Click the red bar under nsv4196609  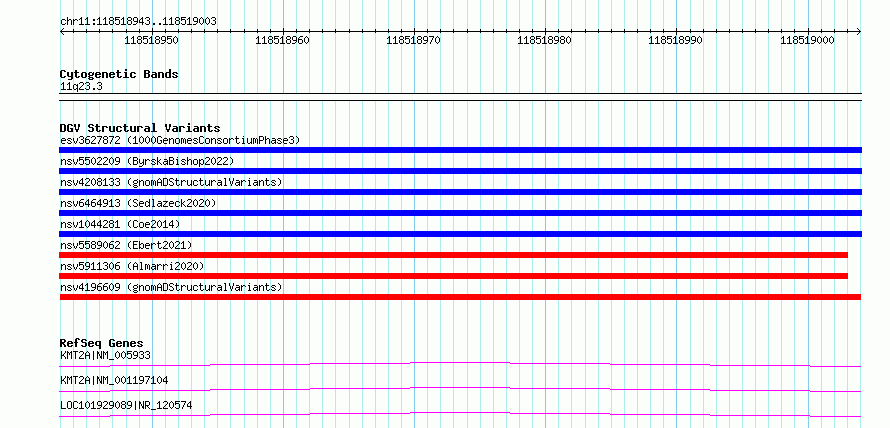tap(460, 297)
